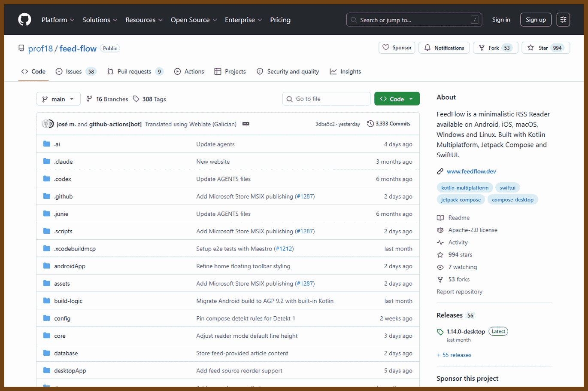The height and width of the screenshot is (391, 588).
Task: Select the kotlin-multiplatform topic tag
Action: [465, 188]
